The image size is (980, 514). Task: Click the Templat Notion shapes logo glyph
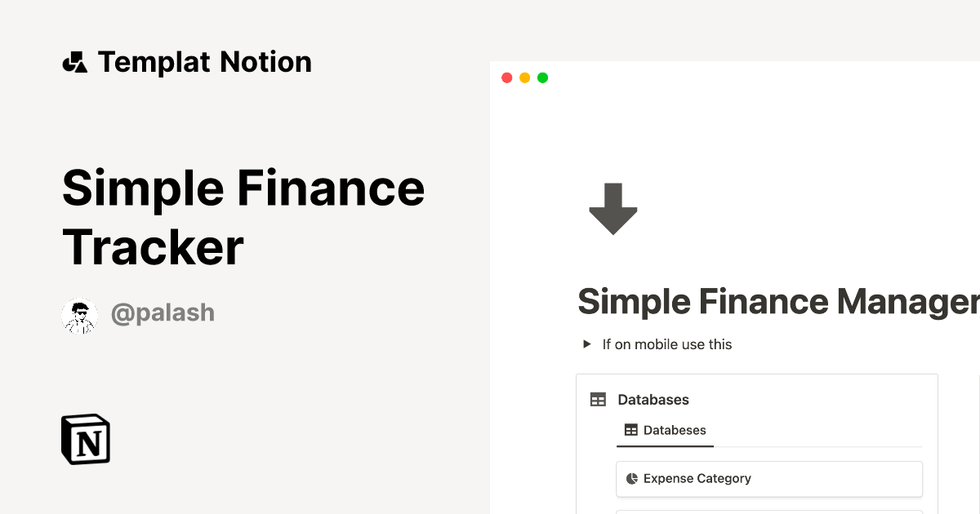(74, 61)
